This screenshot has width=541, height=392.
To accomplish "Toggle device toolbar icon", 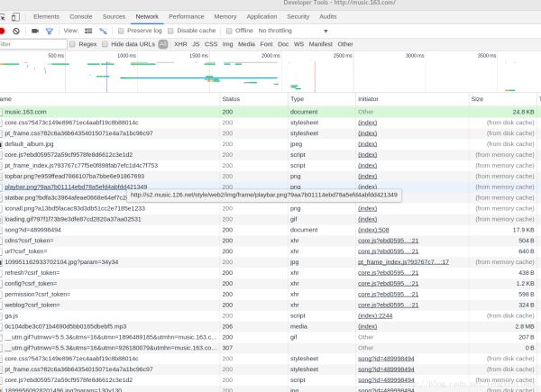I will [15, 17].
